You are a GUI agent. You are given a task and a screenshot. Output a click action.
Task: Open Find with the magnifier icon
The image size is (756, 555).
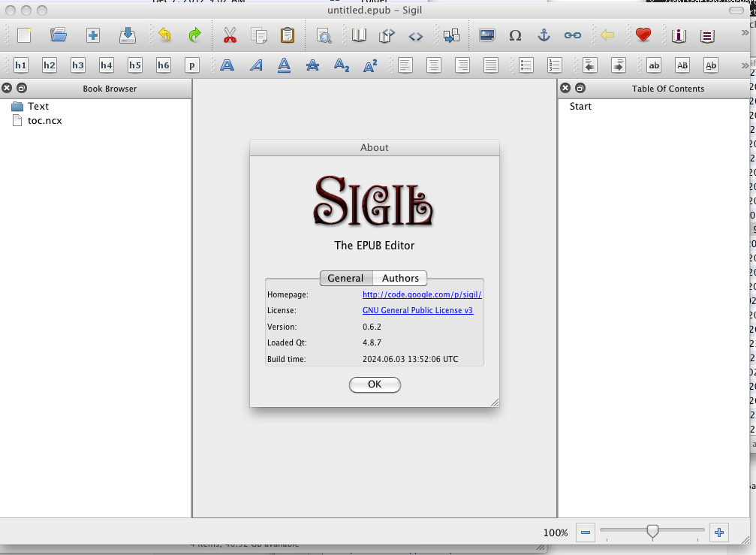(x=324, y=36)
